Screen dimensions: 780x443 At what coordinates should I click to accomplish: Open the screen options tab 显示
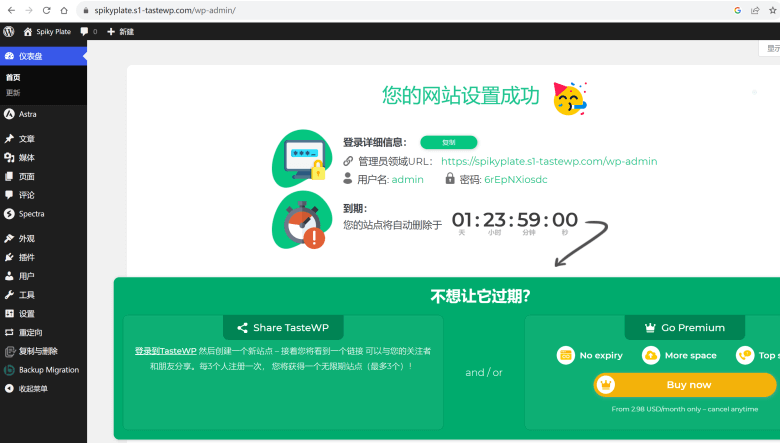coord(770,48)
